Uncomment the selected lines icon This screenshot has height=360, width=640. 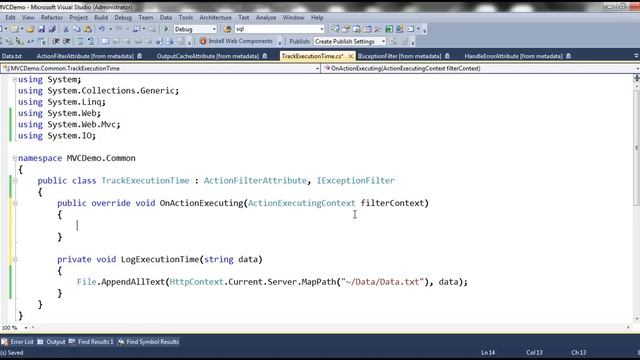coord(91,41)
